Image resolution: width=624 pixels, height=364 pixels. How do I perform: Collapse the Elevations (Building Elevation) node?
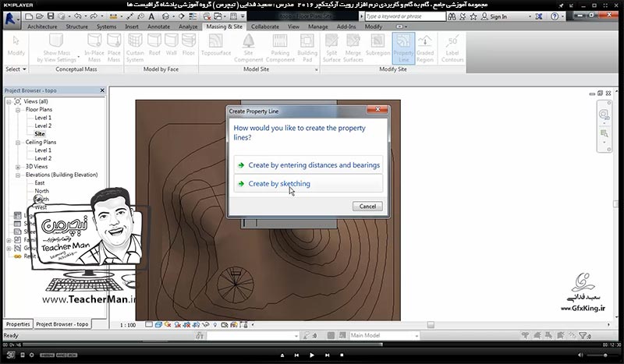tap(18, 175)
